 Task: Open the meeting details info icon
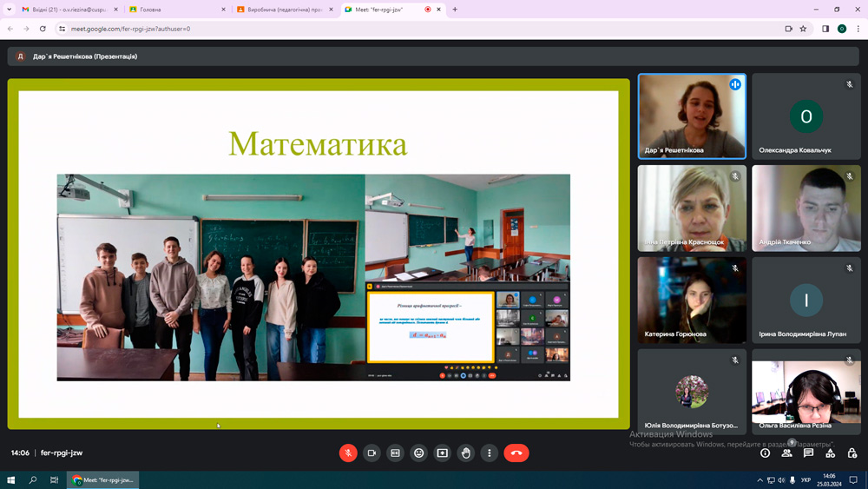[x=765, y=453]
